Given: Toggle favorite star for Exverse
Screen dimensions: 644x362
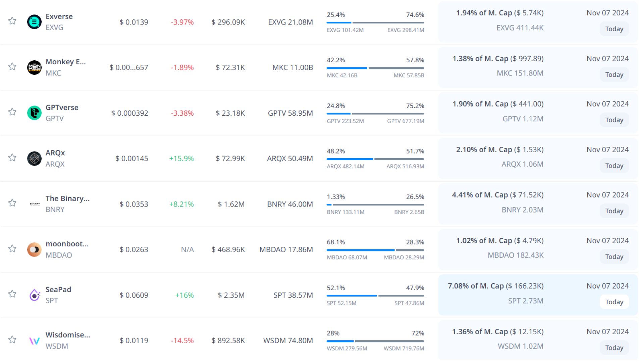Looking at the screenshot, I should (12, 21).
